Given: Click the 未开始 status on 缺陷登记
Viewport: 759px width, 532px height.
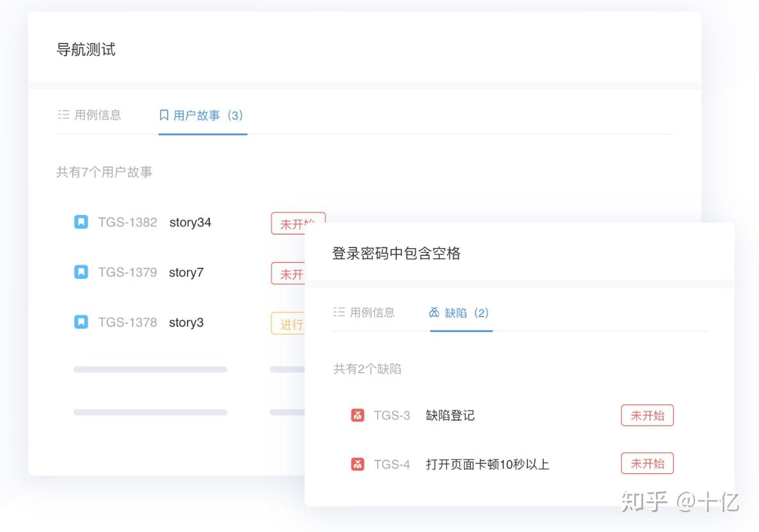Looking at the screenshot, I should click(x=647, y=415).
